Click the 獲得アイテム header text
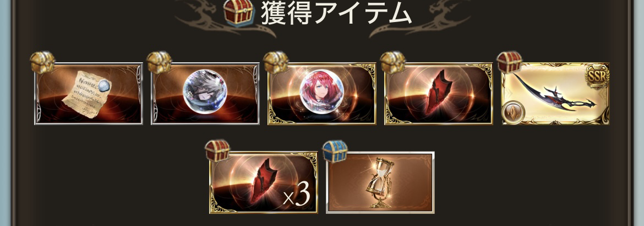 [x=336, y=13]
